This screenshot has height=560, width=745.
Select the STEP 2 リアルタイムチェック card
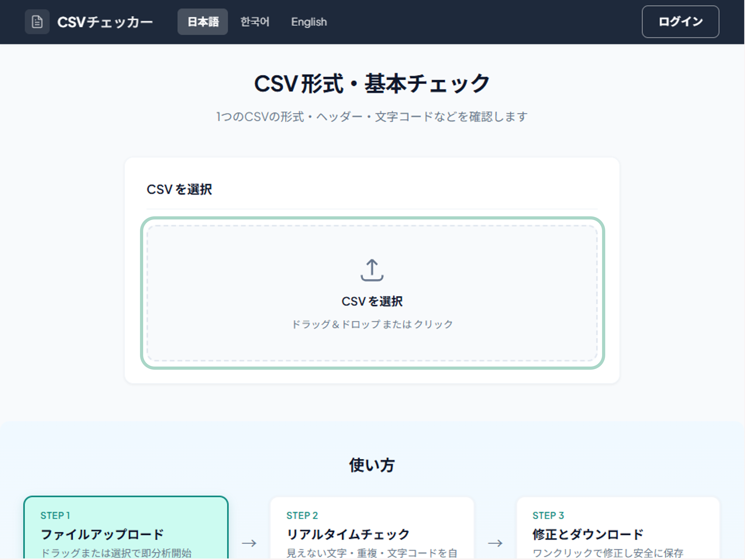click(x=372, y=529)
